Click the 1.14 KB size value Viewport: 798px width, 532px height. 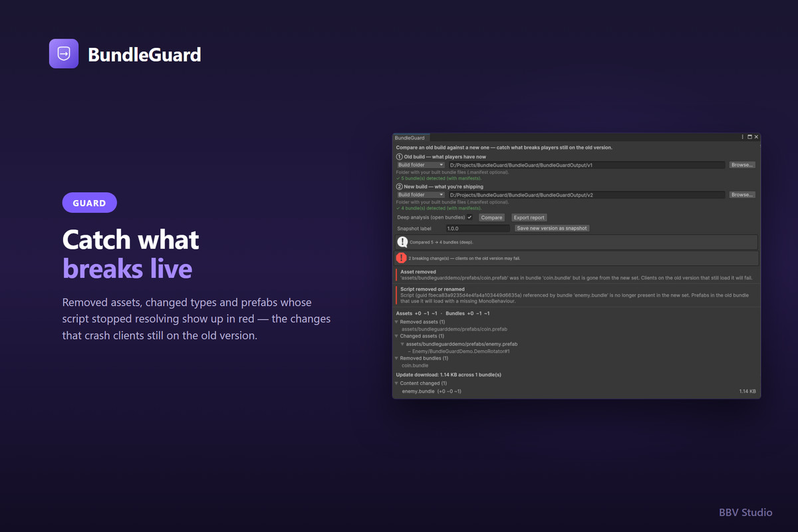[747, 392]
